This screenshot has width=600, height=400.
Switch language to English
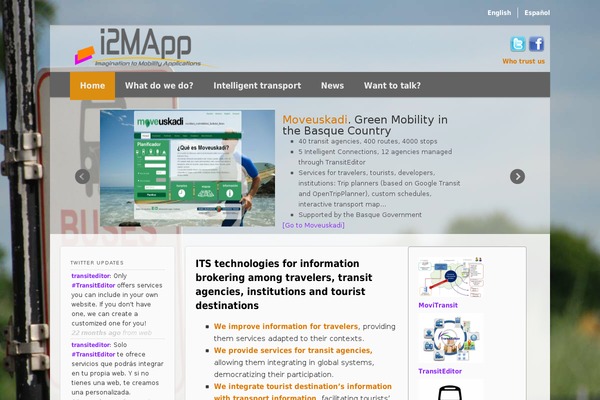499,13
